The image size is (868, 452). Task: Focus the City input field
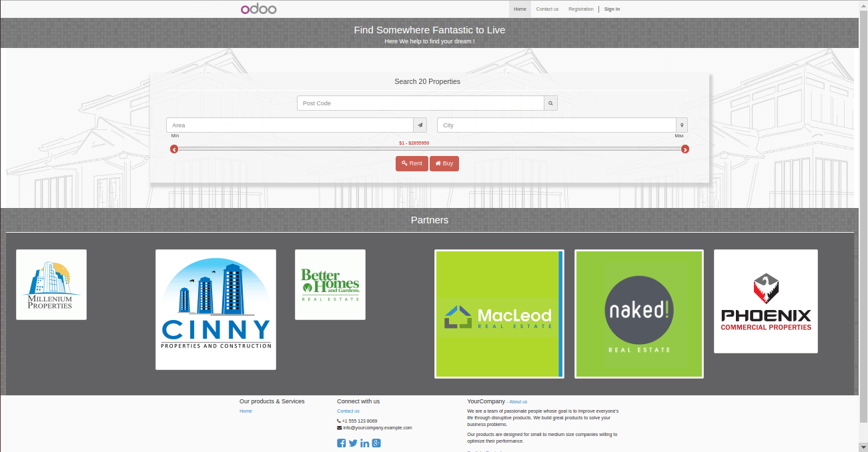(557, 125)
